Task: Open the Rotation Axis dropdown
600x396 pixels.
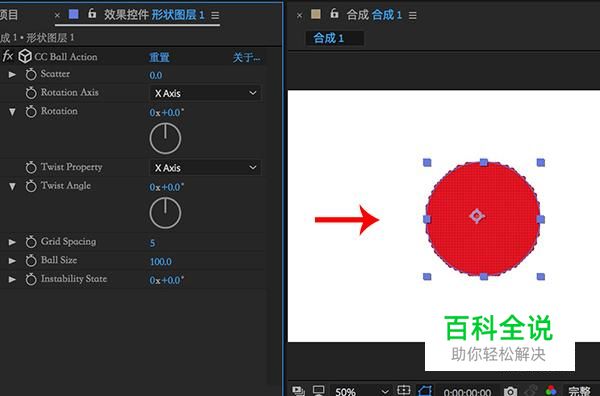Action: tap(205, 93)
